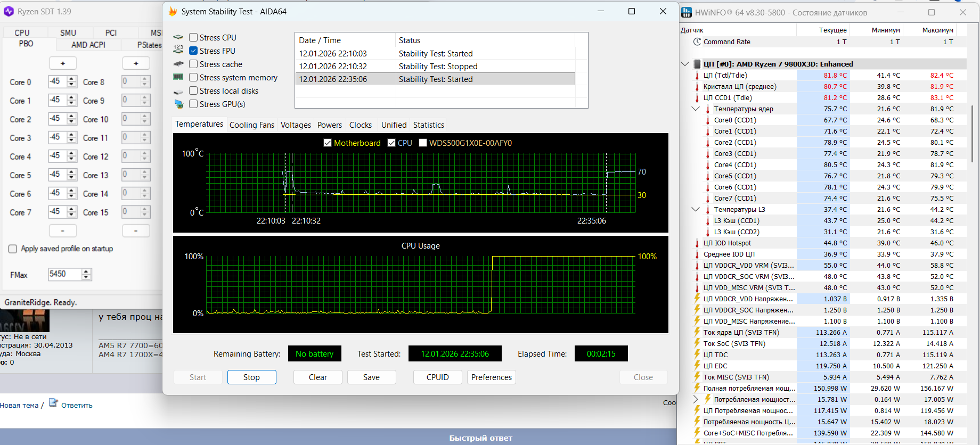Open the Powers tab
Screen dimensions: 980x445
tap(330, 125)
